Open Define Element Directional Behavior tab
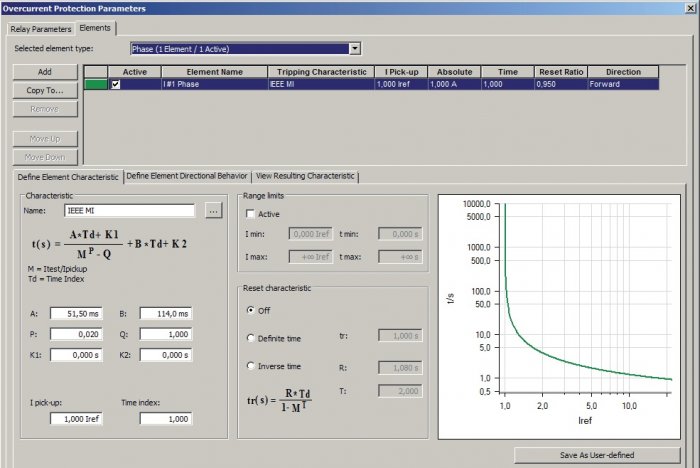Screen dimensions: 700x468 coord(187,176)
